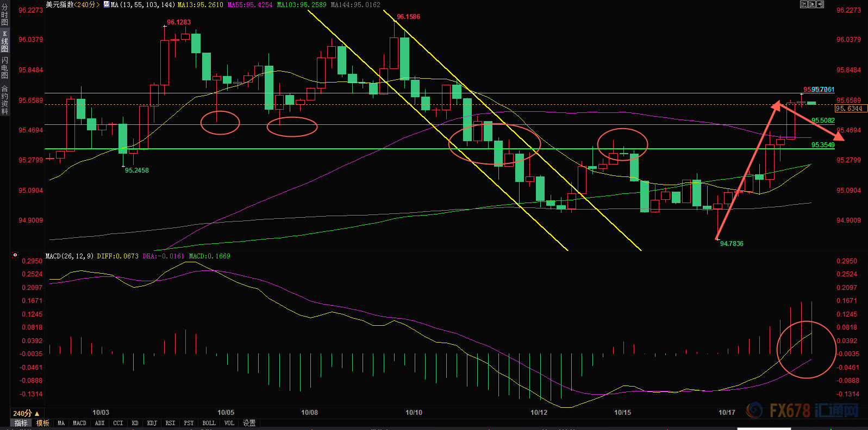Click the collapse-panel arrow icon at top right
Screen dimensions: 868x430
[821, 4]
